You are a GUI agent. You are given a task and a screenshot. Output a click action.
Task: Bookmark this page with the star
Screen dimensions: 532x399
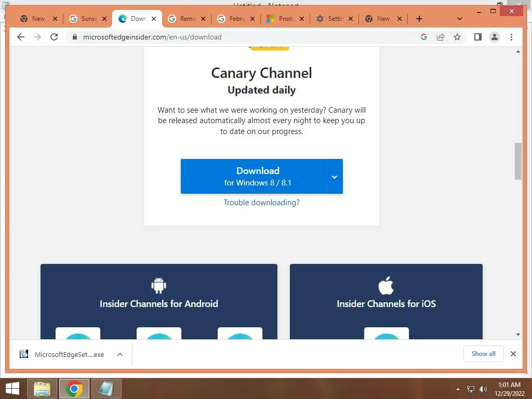click(x=457, y=37)
